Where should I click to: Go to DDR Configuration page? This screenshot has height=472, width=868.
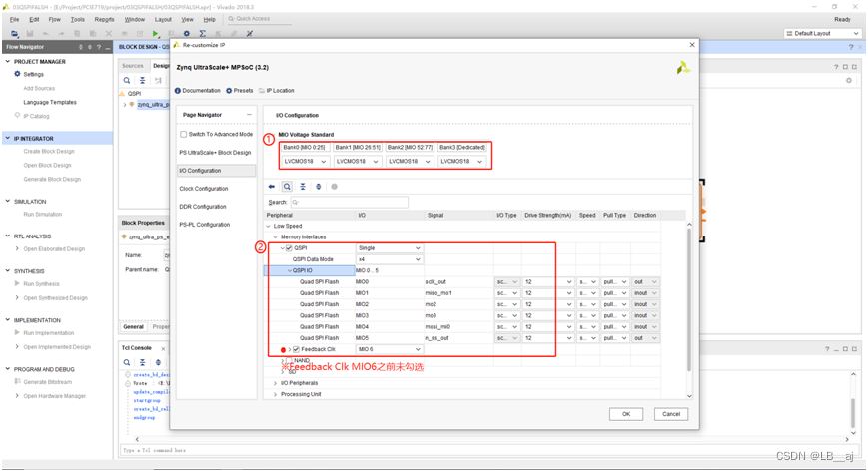click(x=203, y=207)
